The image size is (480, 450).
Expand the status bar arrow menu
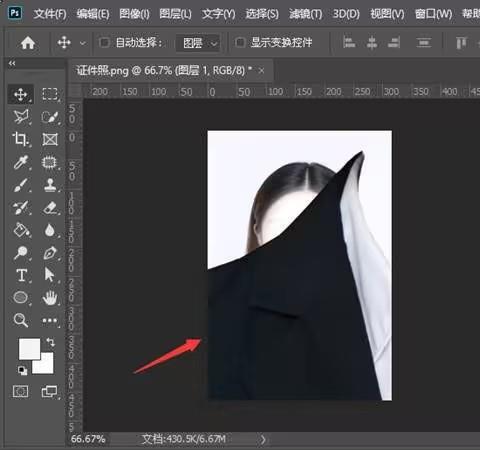click(x=263, y=439)
